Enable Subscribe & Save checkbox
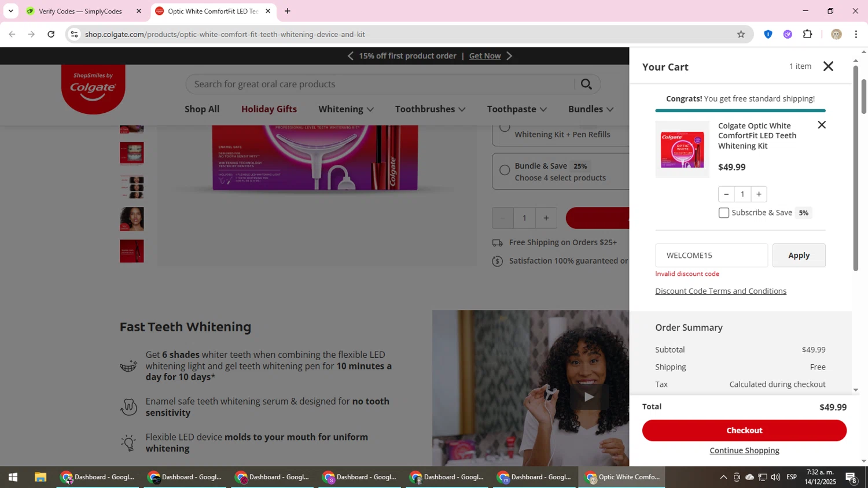The height and width of the screenshot is (488, 868). click(724, 213)
